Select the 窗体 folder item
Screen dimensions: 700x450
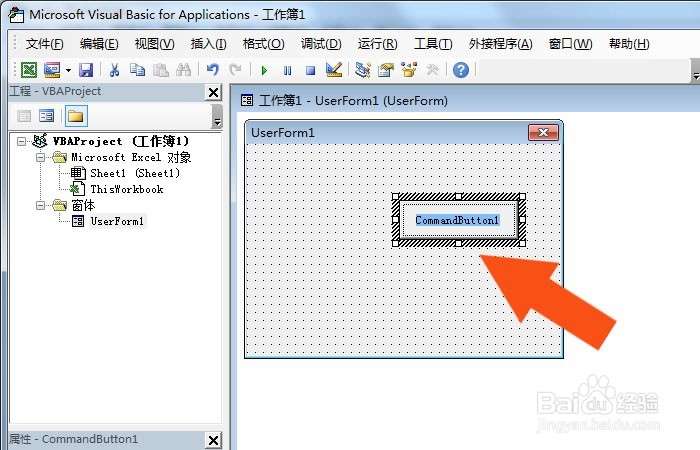83,205
